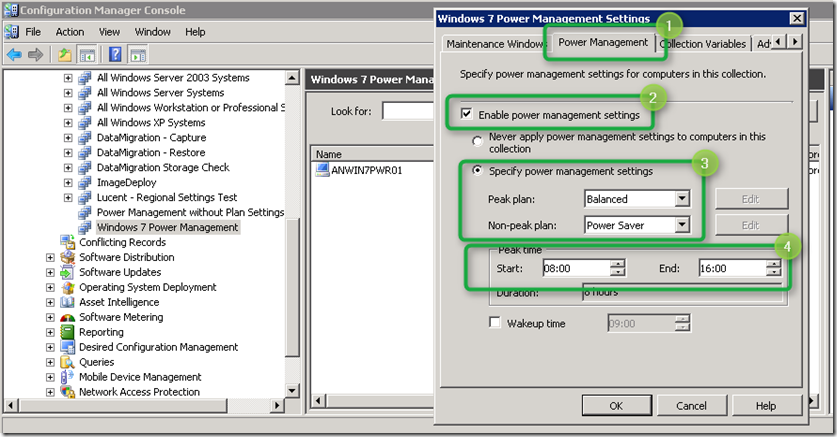This screenshot has height=437, width=837.
Task: Click the Up one level folder icon
Action: pyautogui.click(x=65, y=54)
